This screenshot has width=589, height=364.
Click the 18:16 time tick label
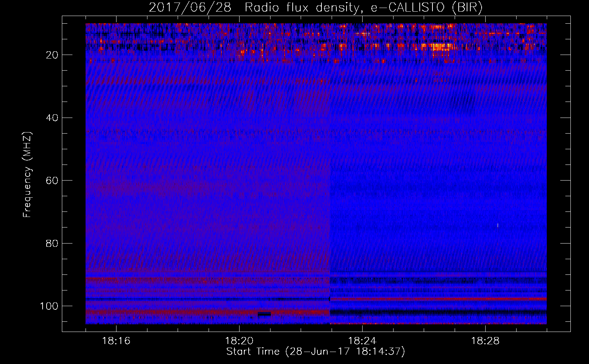coord(116,341)
